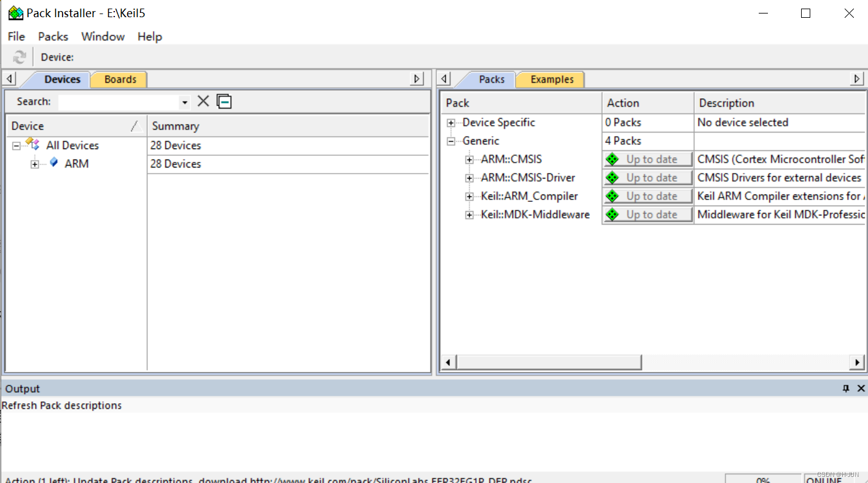Expand the Keil::ARM_Compiler pack node

(x=470, y=196)
